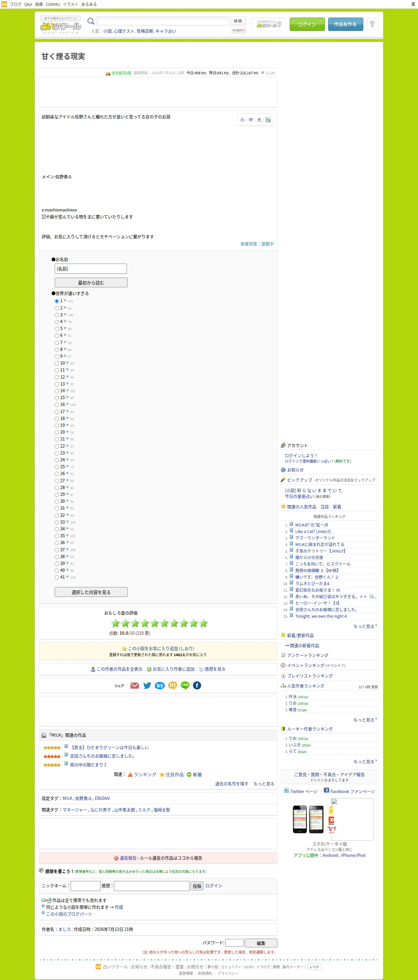
Task: Share via the Twitter bird icon
Action: [147, 685]
